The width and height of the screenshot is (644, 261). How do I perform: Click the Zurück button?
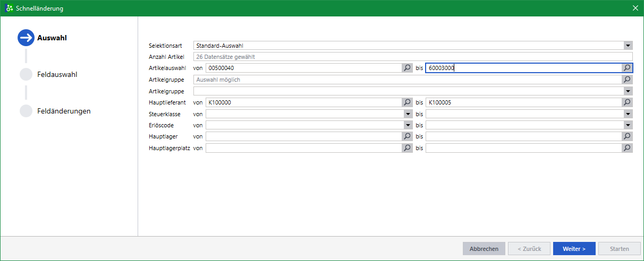[x=529, y=249]
